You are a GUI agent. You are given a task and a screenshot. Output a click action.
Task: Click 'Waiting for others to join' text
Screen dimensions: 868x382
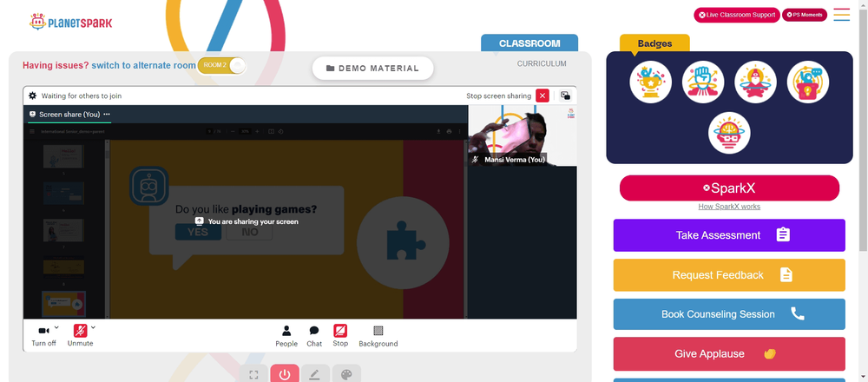[x=82, y=95]
